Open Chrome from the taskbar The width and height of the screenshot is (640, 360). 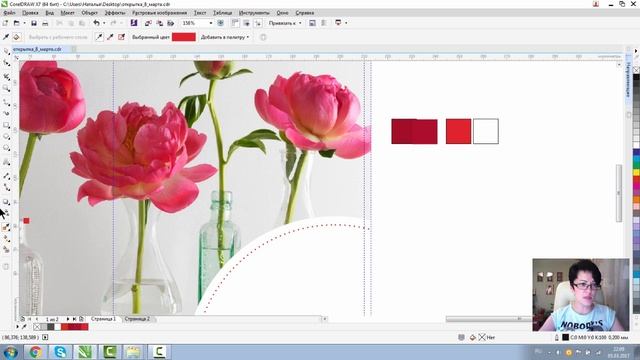pos(35,351)
